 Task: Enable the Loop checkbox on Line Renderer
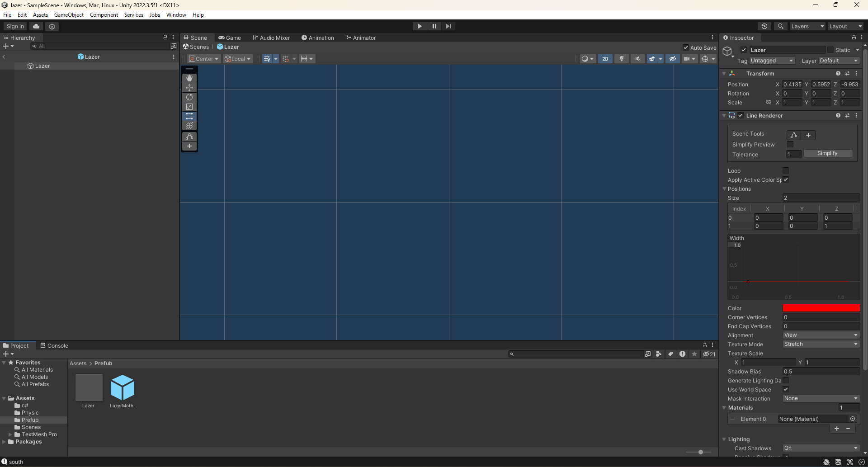point(786,170)
